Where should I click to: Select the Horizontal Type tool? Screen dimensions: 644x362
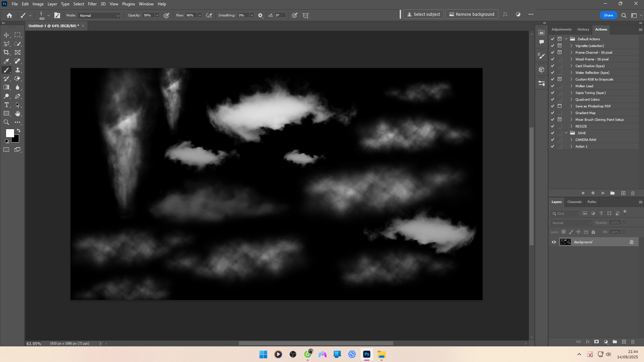(x=6, y=105)
